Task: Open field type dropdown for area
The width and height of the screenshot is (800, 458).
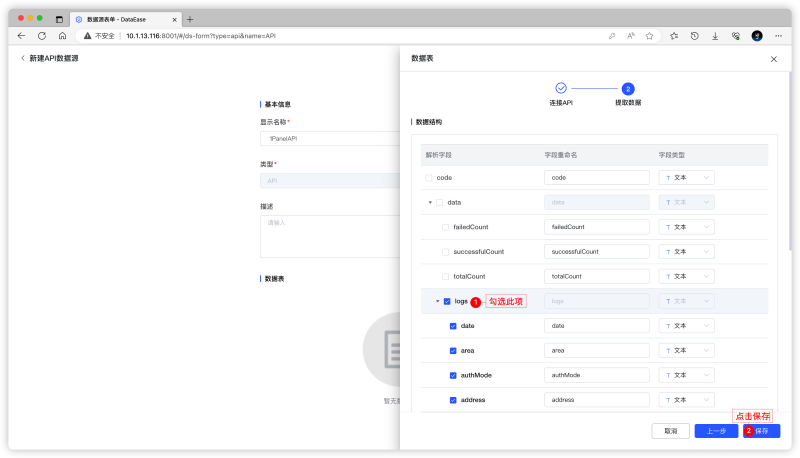Action: click(686, 351)
